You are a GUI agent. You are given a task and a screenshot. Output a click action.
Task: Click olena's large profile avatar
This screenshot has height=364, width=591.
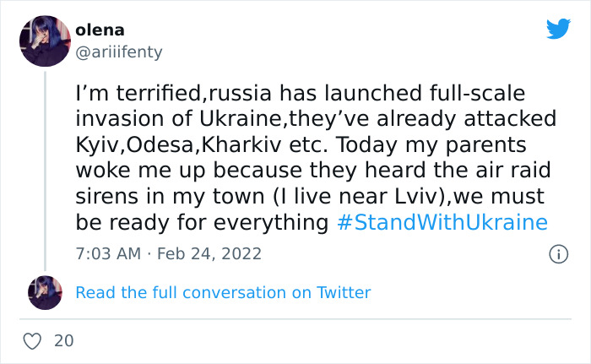tap(44, 41)
